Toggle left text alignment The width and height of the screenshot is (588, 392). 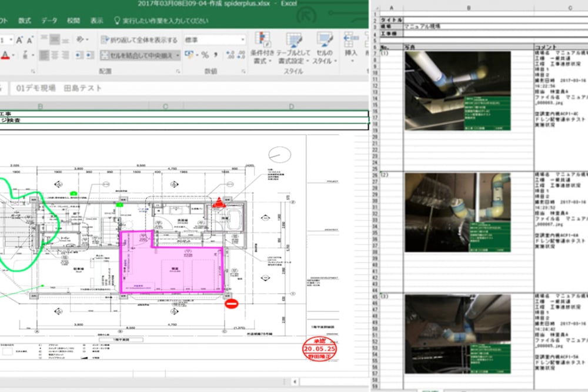click(45, 55)
